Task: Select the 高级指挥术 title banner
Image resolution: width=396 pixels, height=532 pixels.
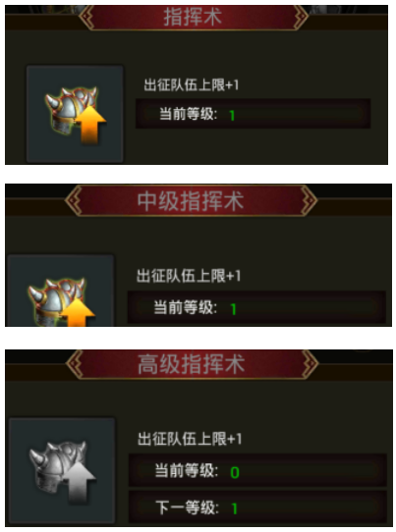Action: pyautogui.click(x=192, y=364)
